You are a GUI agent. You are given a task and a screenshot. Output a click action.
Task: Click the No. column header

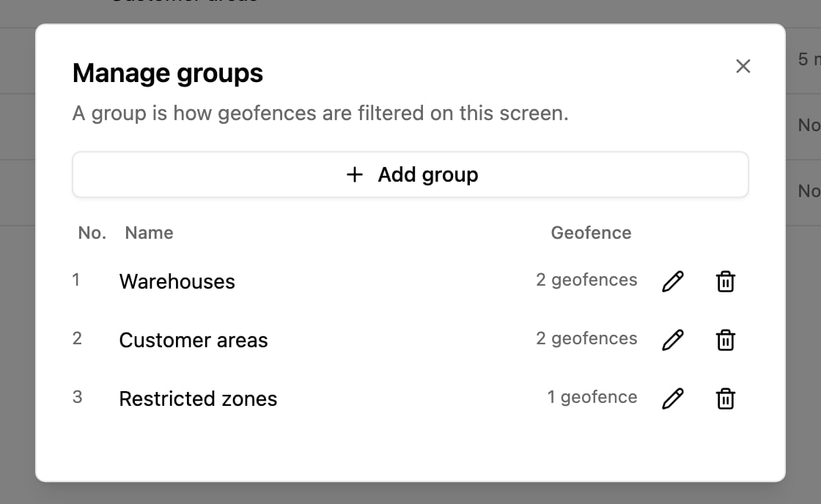[x=92, y=233]
